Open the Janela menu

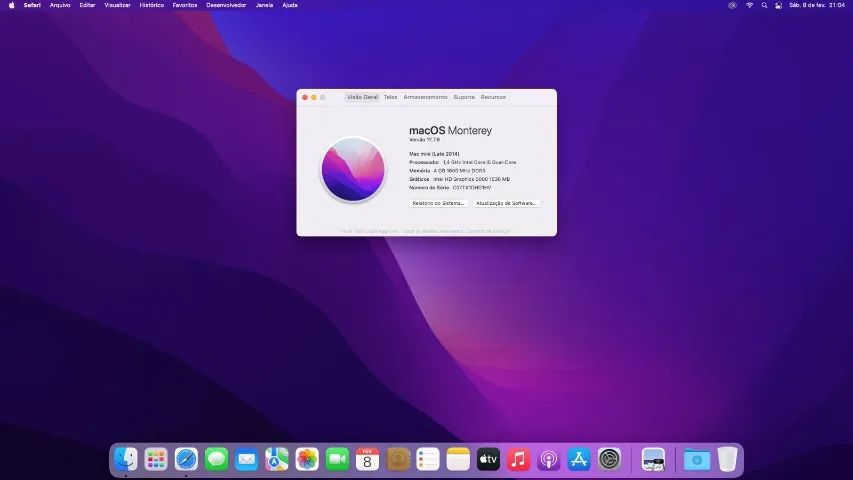click(x=264, y=5)
